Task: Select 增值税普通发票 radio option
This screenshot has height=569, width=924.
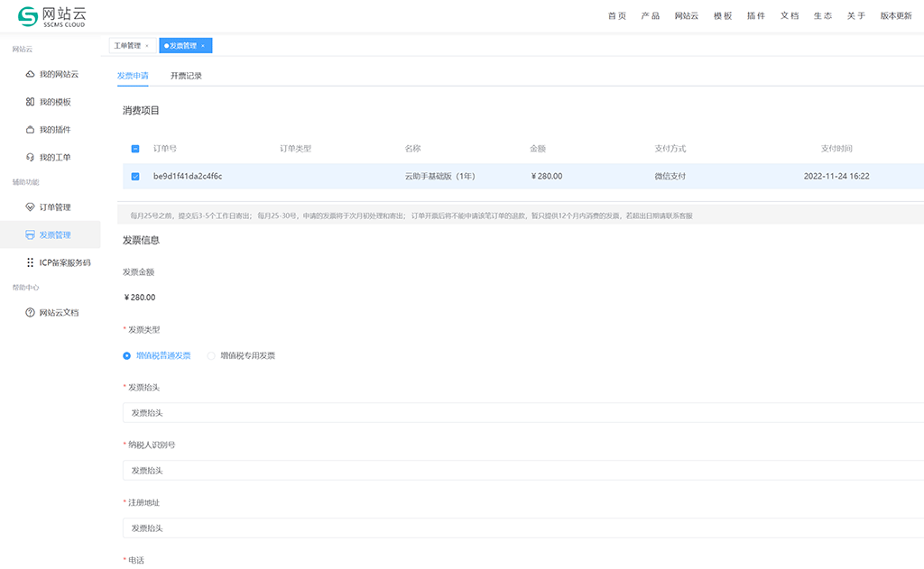Action: (x=127, y=355)
